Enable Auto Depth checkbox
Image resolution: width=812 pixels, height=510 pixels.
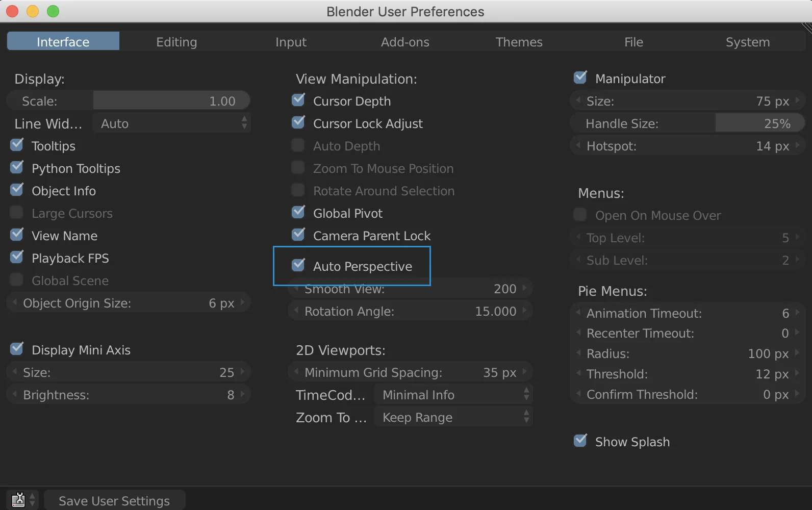tap(298, 145)
